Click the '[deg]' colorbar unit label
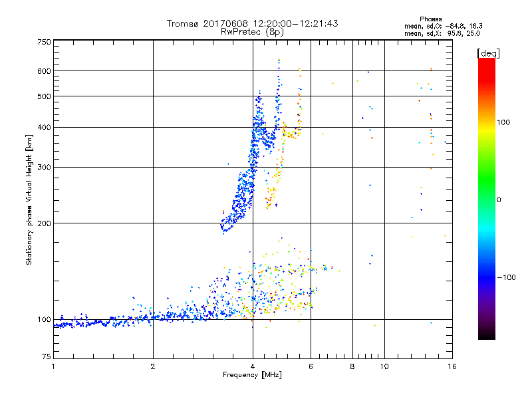This screenshot has width=532, height=399. (488, 53)
